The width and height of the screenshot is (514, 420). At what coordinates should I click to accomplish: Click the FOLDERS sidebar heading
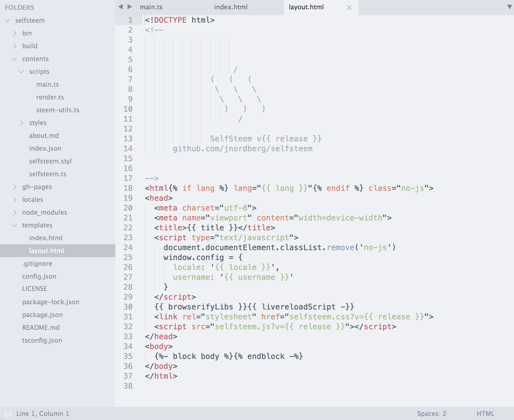20,8
